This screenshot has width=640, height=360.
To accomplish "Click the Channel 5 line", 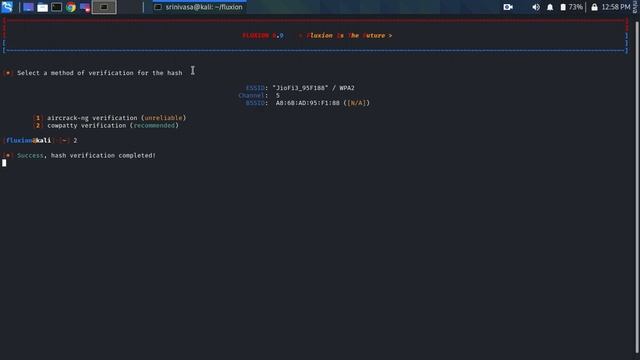I will tap(259, 96).
